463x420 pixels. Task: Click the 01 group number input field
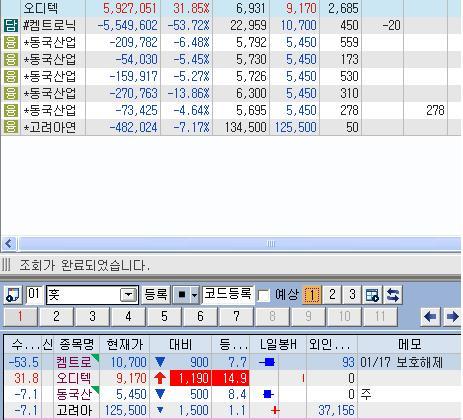coord(34,295)
